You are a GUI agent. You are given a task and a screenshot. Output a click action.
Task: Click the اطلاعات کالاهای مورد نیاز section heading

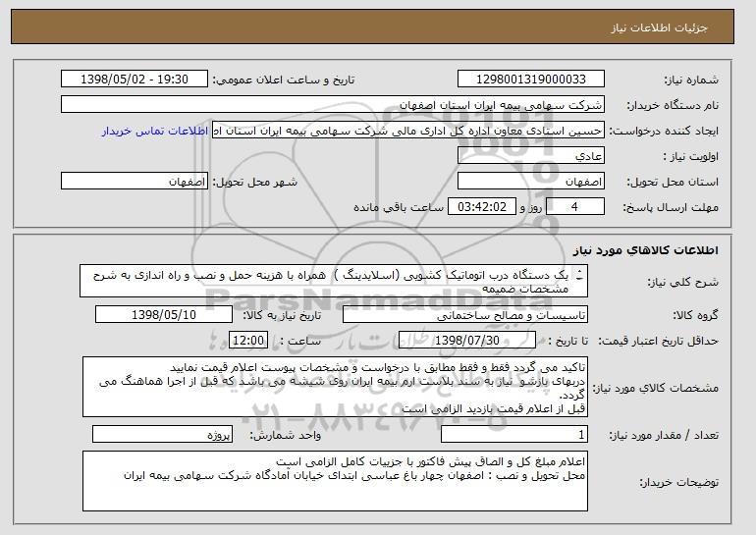(x=646, y=249)
